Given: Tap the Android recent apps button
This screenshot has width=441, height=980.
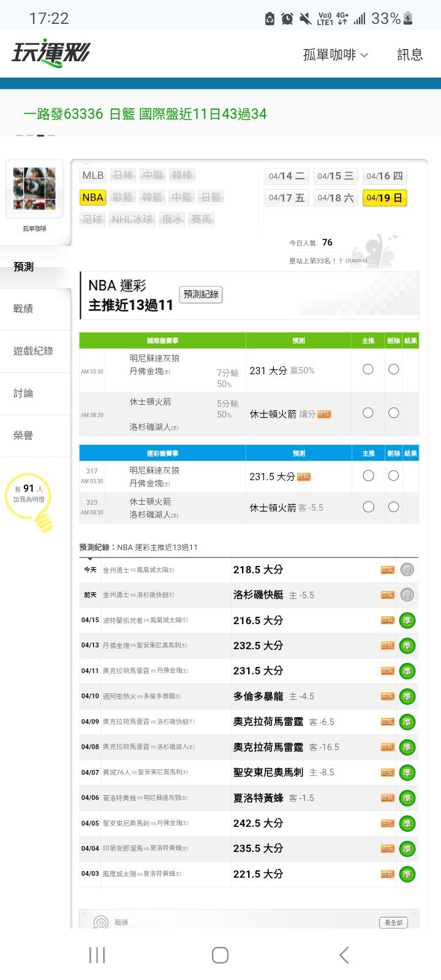Looking at the screenshot, I should coord(97,955).
